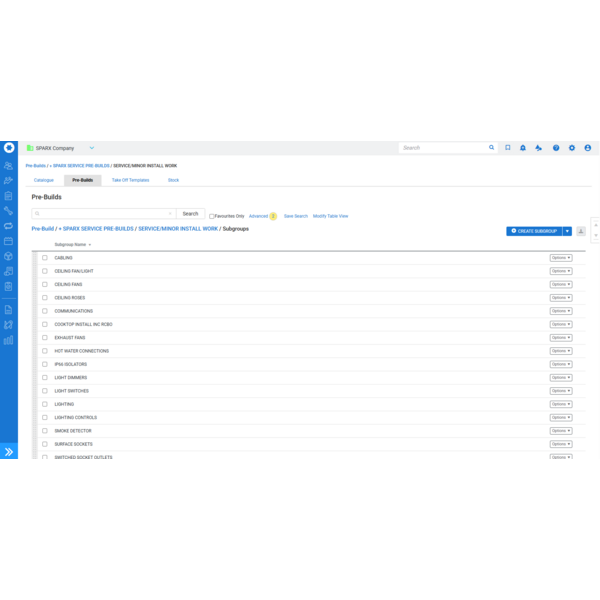Expand the sidebar with double chevron
600x600 pixels.
9,452
